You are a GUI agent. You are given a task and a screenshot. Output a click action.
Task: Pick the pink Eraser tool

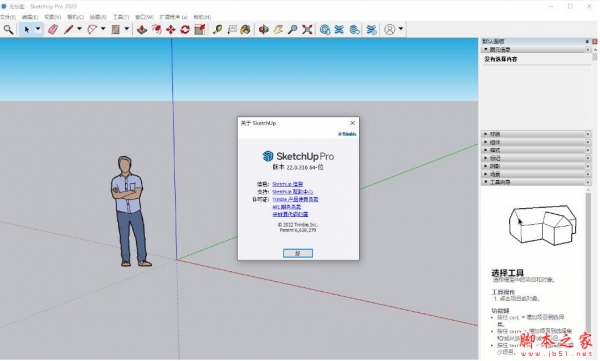tap(53, 29)
